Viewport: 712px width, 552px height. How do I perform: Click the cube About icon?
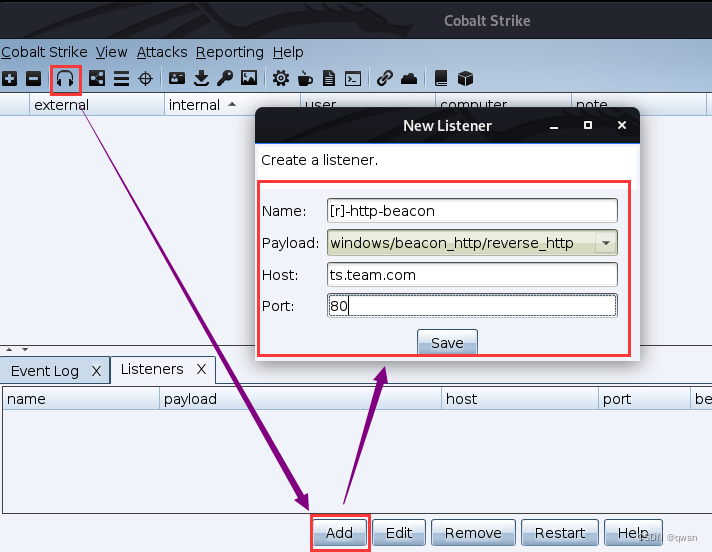[x=465, y=79]
